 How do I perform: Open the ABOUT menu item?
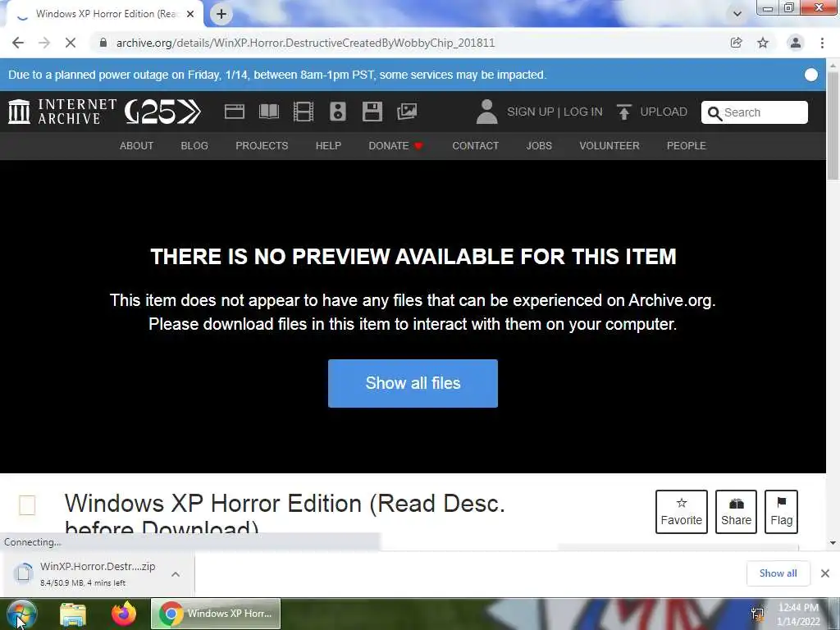[137, 146]
